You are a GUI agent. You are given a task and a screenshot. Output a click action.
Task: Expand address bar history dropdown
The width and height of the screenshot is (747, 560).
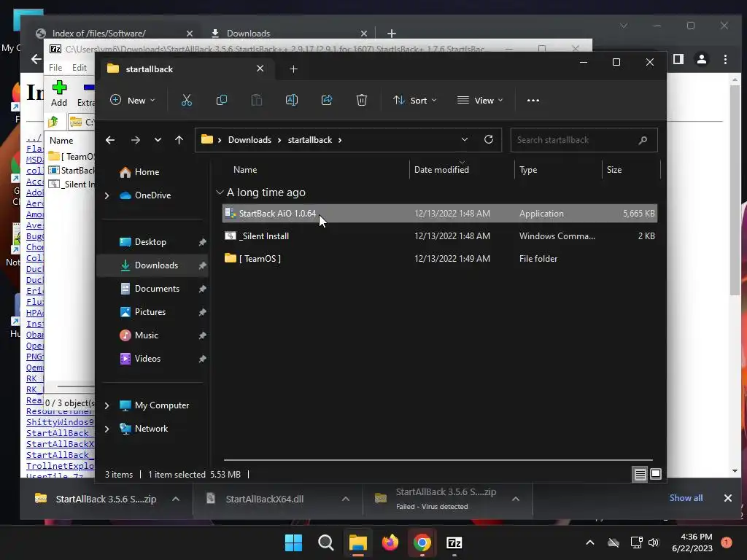click(465, 139)
